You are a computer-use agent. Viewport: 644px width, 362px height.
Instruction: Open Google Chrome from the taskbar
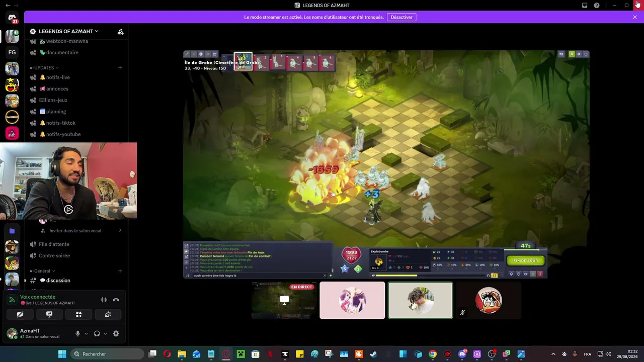click(433, 354)
